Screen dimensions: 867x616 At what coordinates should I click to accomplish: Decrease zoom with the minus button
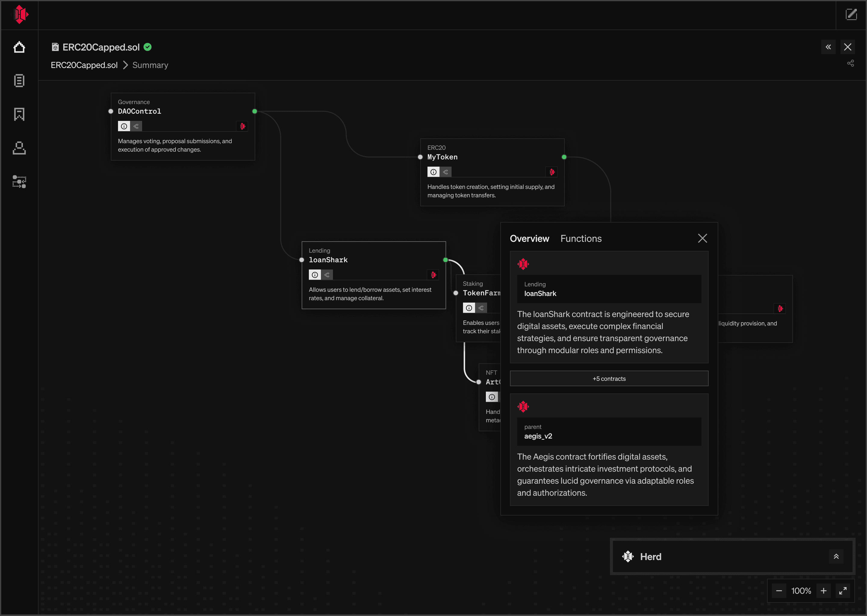(x=778, y=591)
